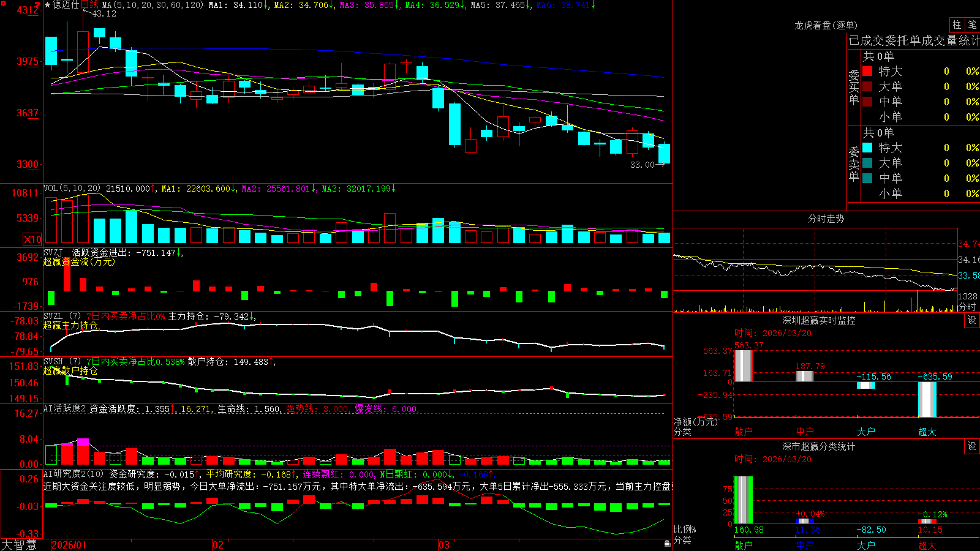Click the red 特大 buy order swatch
The width and height of the screenshot is (980, 551).
tap(867, 71)
